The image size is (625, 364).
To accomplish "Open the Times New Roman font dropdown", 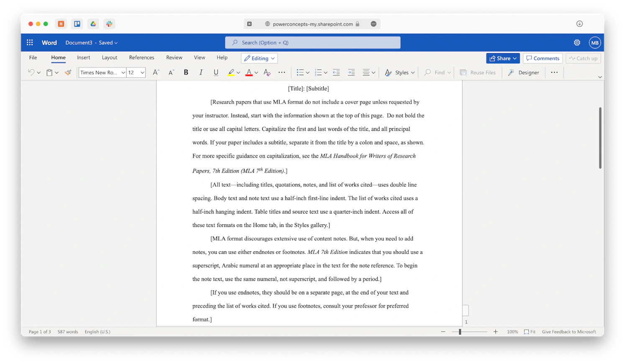I will point(102,72).
